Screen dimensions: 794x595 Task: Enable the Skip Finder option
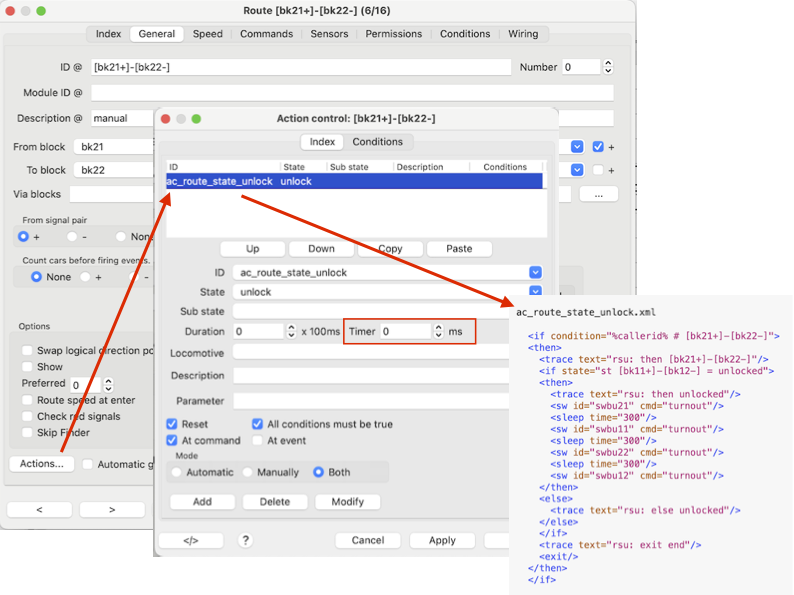(x=29, y=432)
